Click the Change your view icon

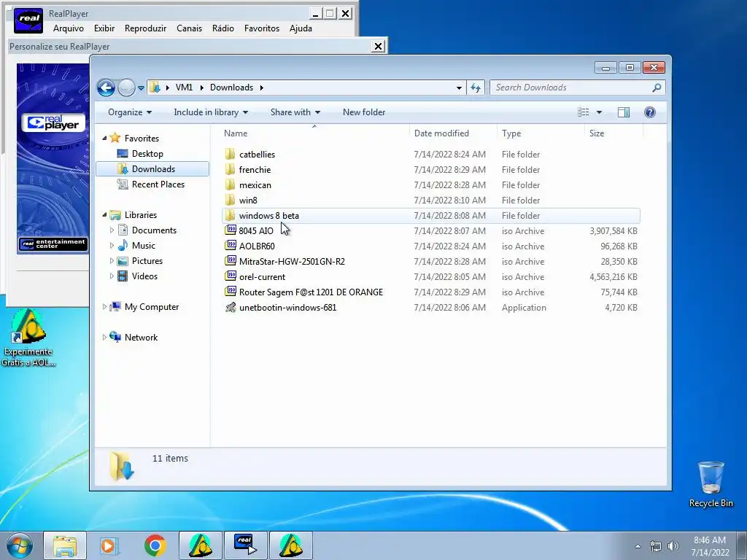coord(583,112)
